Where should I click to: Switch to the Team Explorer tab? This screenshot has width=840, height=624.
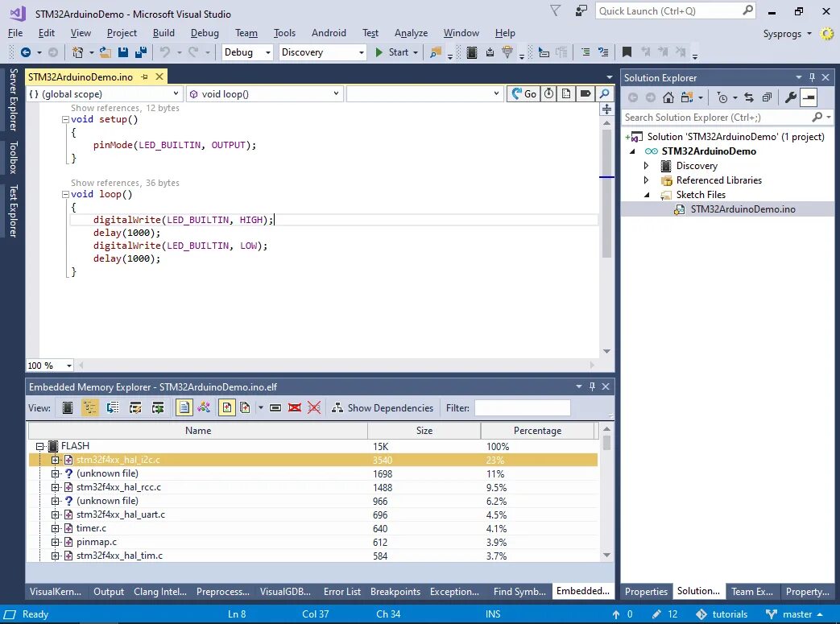click(x=752, y=592)
